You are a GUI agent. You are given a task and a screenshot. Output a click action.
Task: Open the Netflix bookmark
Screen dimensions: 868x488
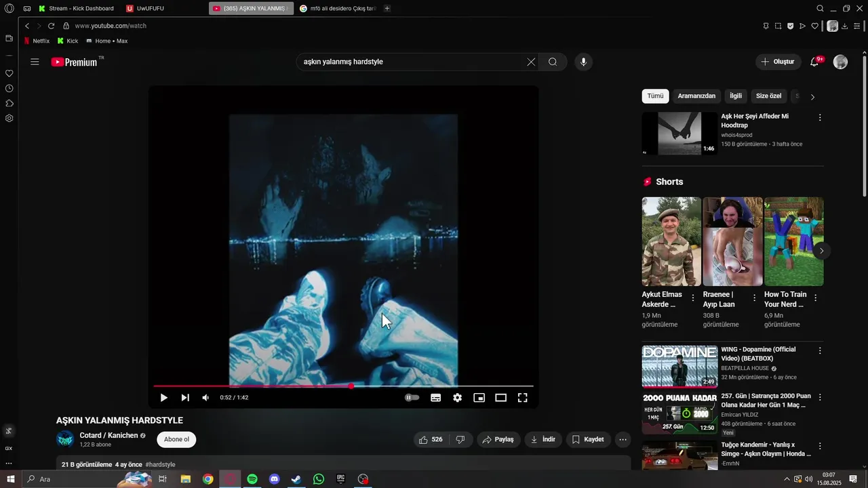37,41
